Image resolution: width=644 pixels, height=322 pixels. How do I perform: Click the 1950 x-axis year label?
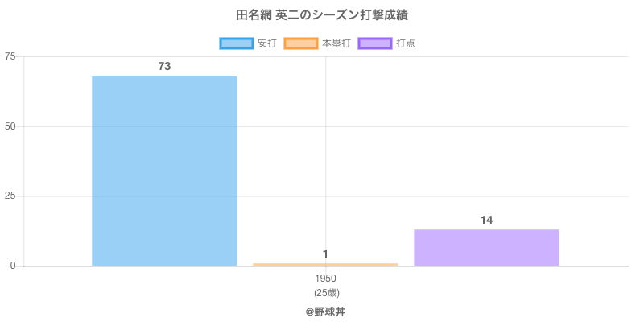325,279
